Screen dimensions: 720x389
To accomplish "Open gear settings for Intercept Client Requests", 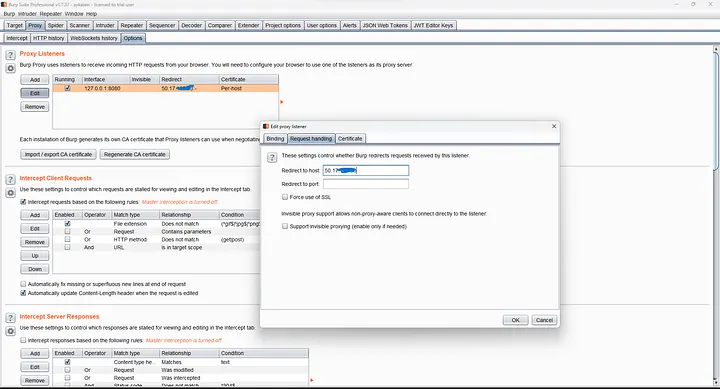I will (10, 193).
